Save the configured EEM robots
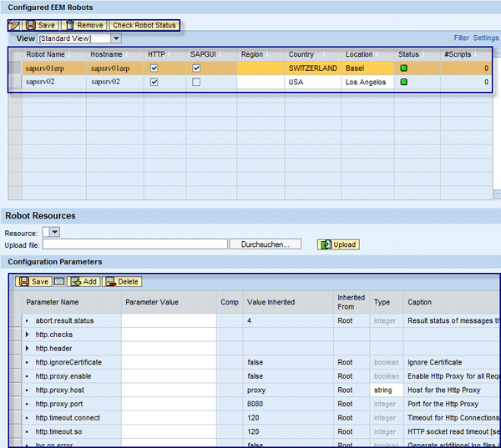The height and width of the screenshot is (448, 501). tap(41, 26)
